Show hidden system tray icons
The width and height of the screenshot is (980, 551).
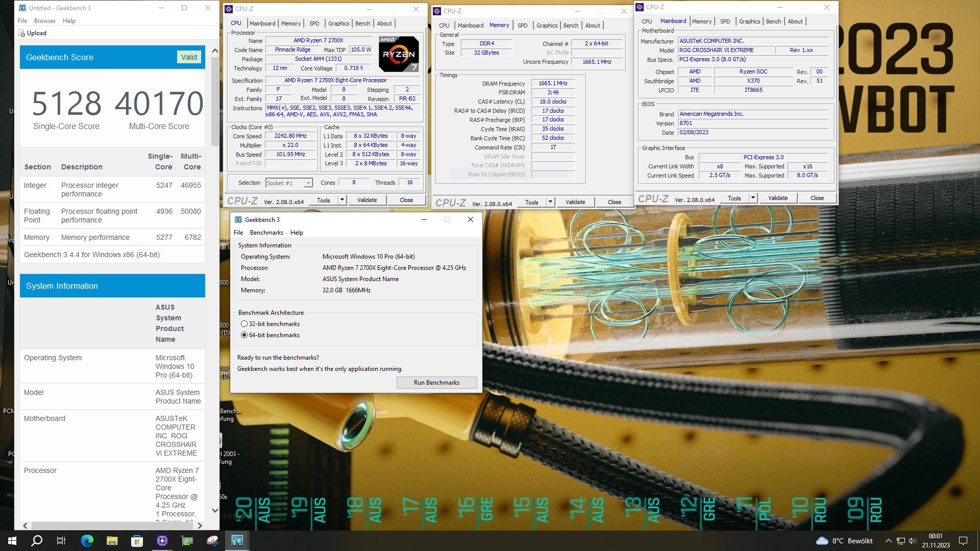888,541
